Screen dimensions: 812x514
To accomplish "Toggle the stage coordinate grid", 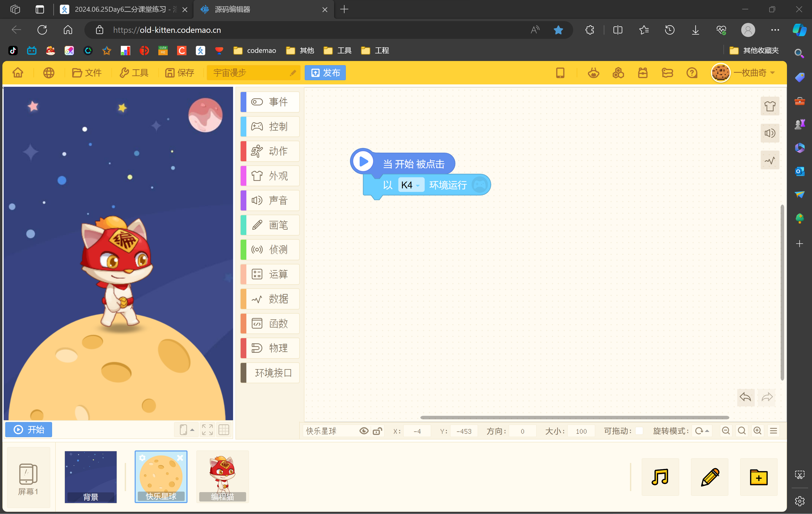I will click(224, 430).
